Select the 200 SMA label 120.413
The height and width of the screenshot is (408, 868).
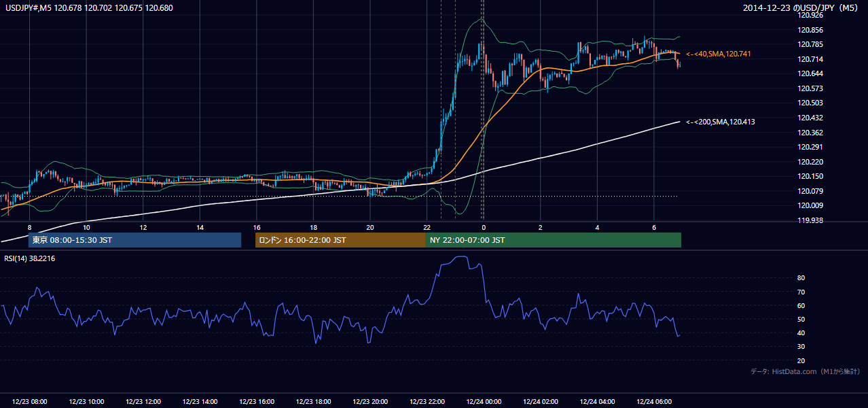[721, 122]
